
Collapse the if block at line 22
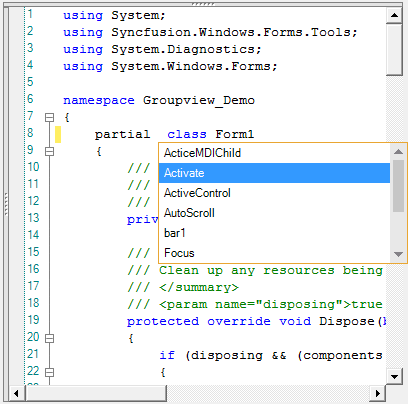click(x=49, y=372)
